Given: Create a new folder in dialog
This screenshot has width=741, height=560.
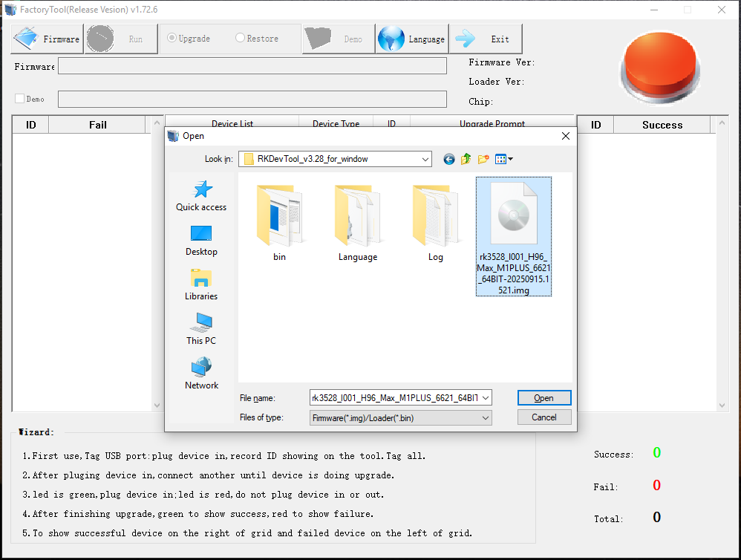Looking at the screenshot, I should [x=483, y=159].
